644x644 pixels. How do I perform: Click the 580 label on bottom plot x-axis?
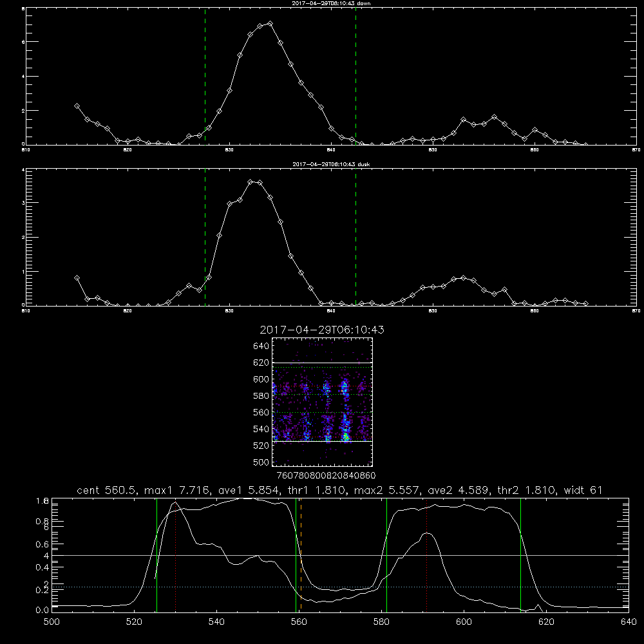point(381,622)
